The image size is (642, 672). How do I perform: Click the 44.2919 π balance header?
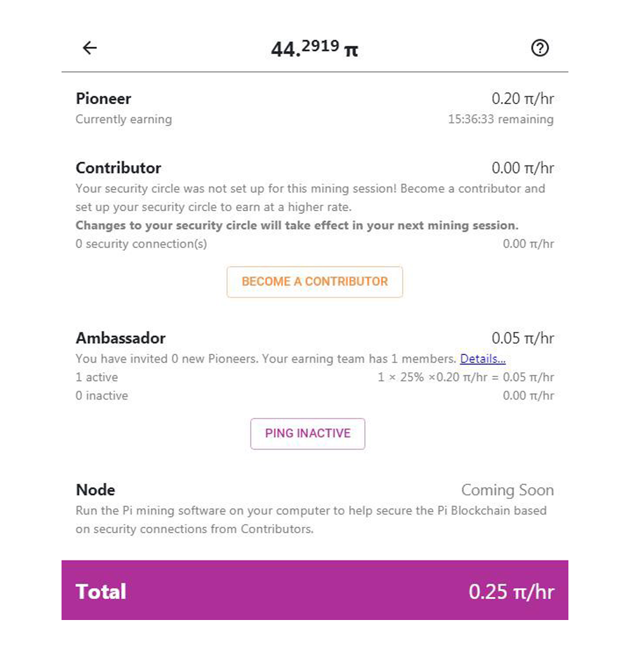(314, 49)
